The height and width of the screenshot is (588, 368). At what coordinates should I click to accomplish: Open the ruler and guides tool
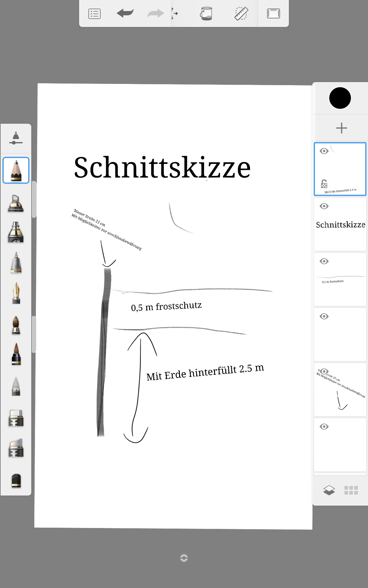click(241, 14)
